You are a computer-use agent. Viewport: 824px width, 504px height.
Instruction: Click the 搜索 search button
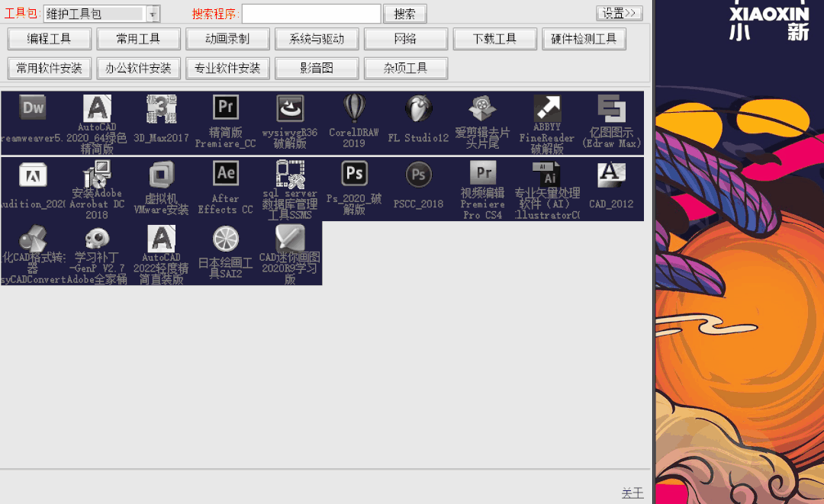pos(404,14)
